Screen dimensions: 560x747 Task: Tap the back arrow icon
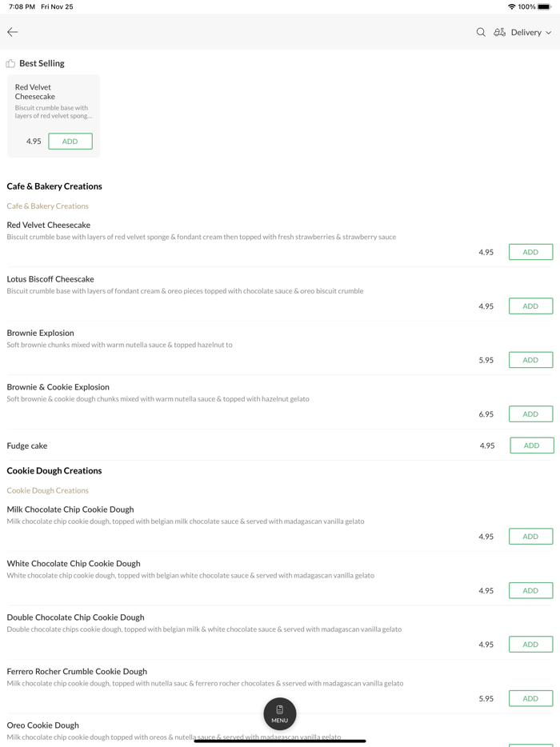(13, 32)
